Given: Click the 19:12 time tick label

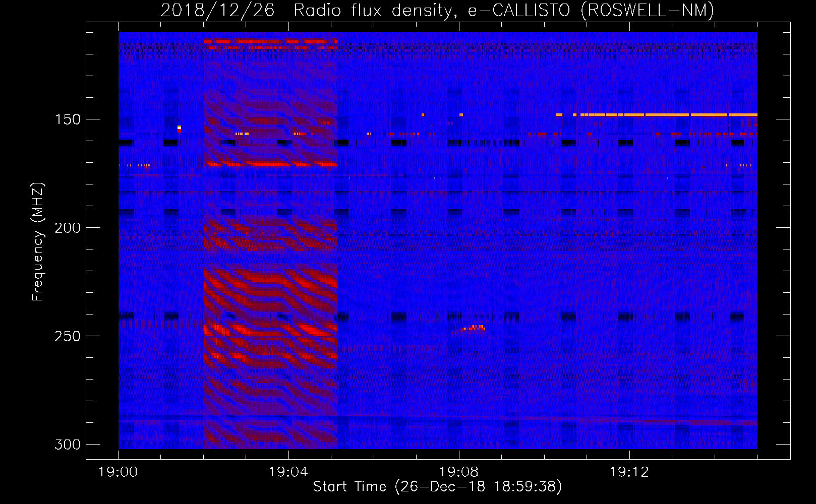Looking at the screenshot, I should 629,472.
